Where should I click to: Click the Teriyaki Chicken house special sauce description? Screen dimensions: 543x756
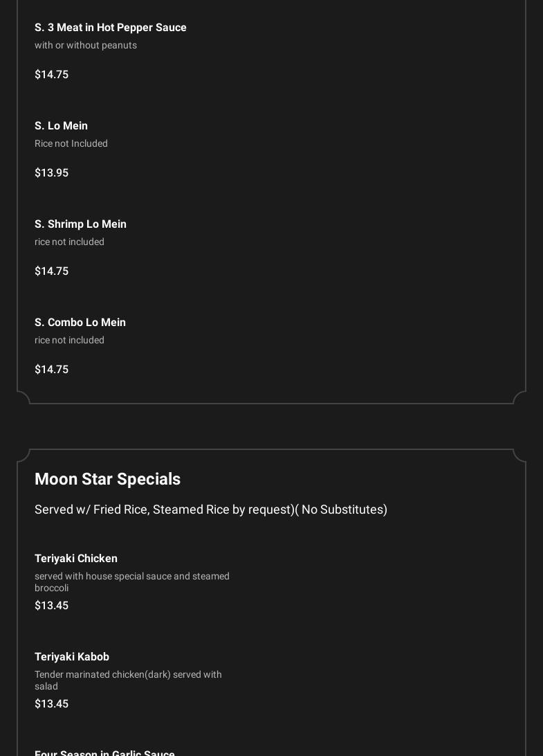pos(132,582)
